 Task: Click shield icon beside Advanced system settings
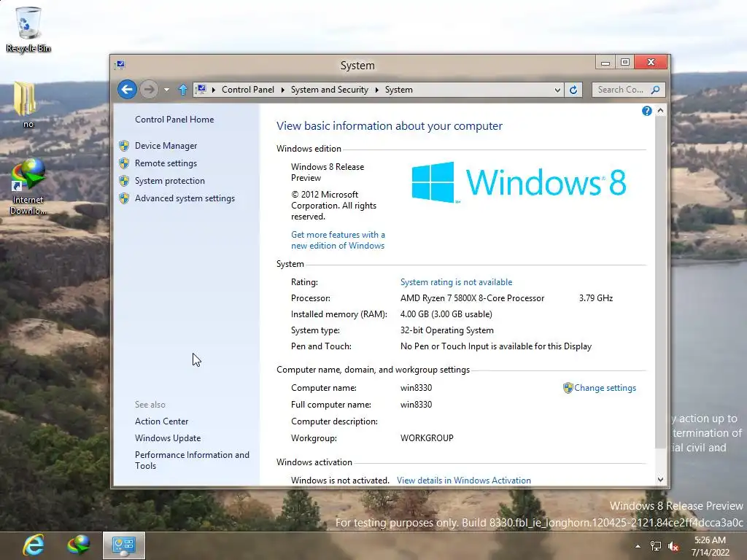pyautogui.click(x=124, y=198)
